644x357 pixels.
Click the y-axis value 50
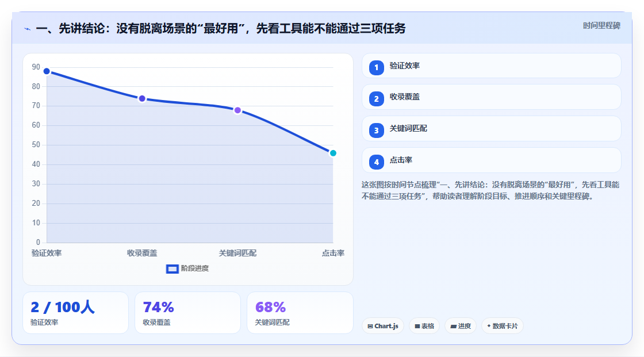[x=36, y=145]
